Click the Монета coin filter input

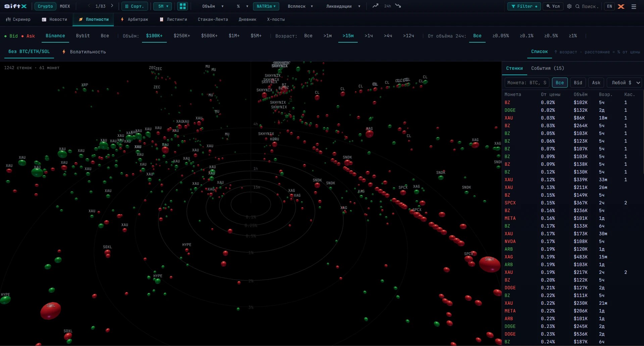coord(527,83)
